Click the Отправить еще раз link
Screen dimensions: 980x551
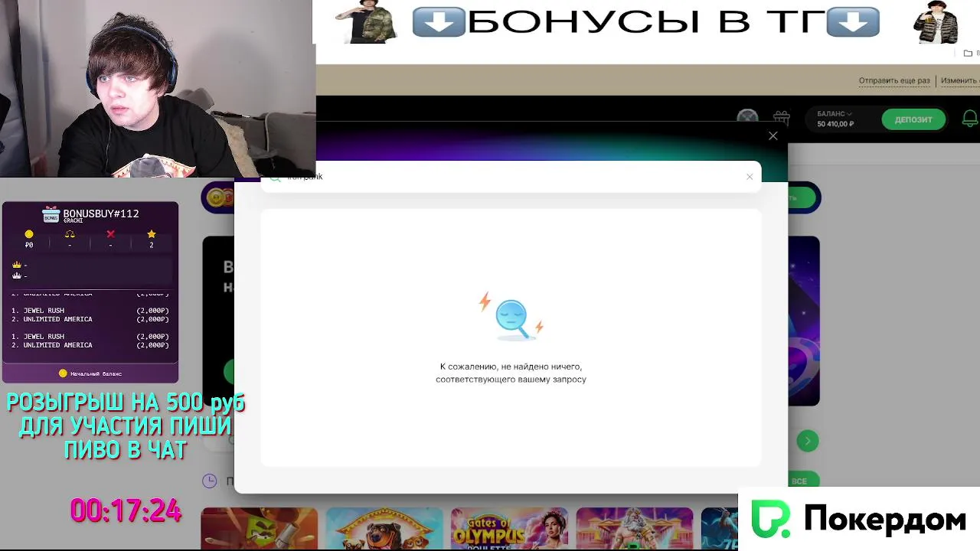pyautogui.click(x=893, y=80)
